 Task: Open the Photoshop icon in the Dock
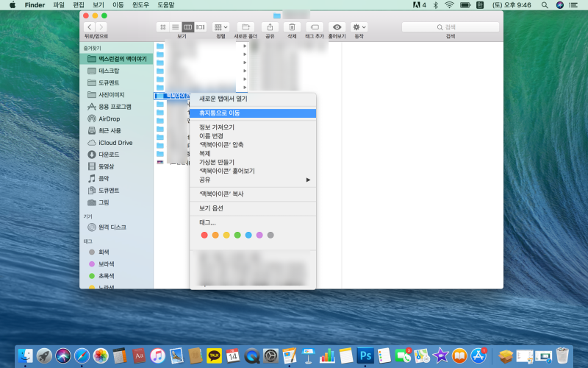click(x=365, y=355)
